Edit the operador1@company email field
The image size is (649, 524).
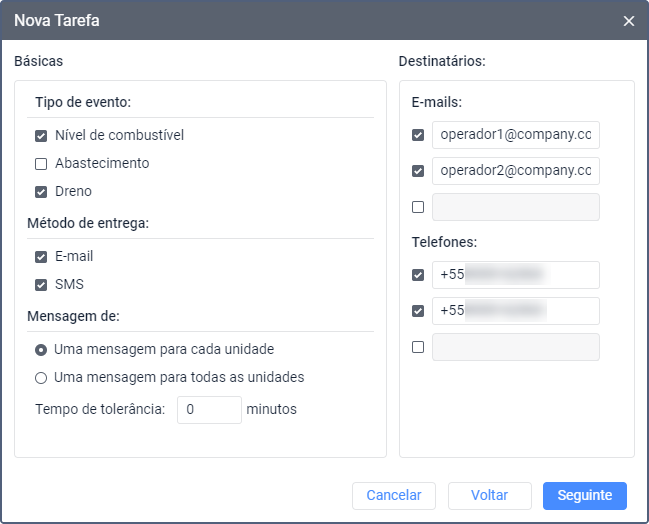(x=515, y=135)
